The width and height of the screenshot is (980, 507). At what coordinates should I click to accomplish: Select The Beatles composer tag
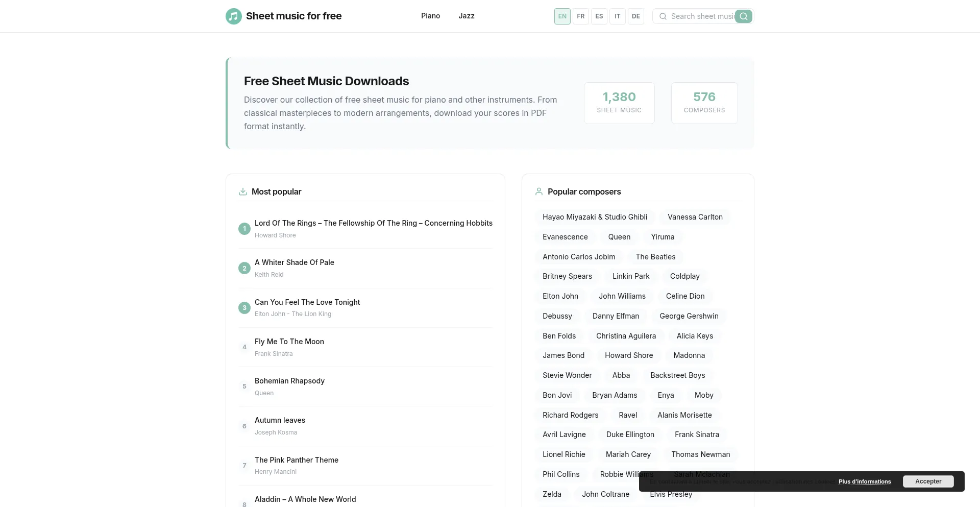tap(655, 257)
